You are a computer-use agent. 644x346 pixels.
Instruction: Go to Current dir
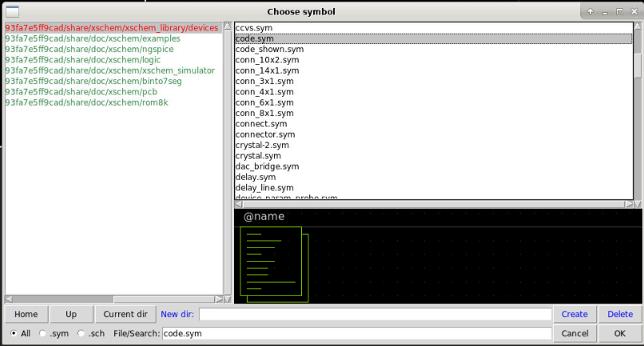[x=125, y=314]
